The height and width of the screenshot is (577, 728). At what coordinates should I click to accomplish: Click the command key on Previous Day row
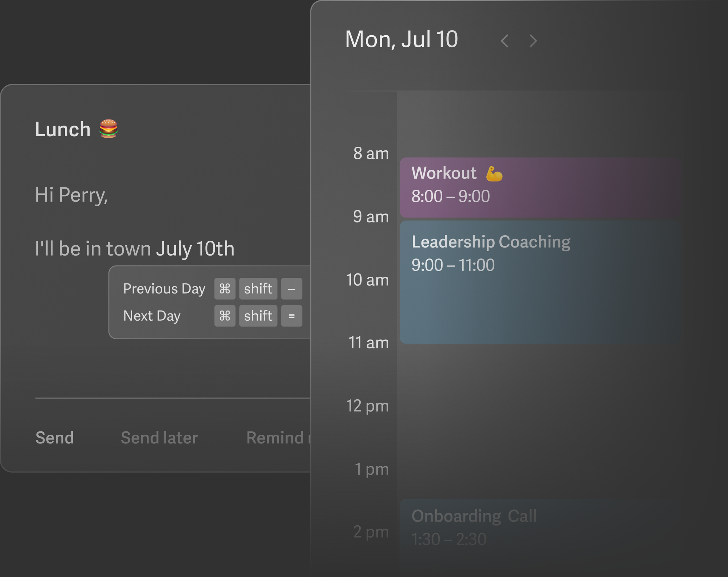tap(225, 289)
